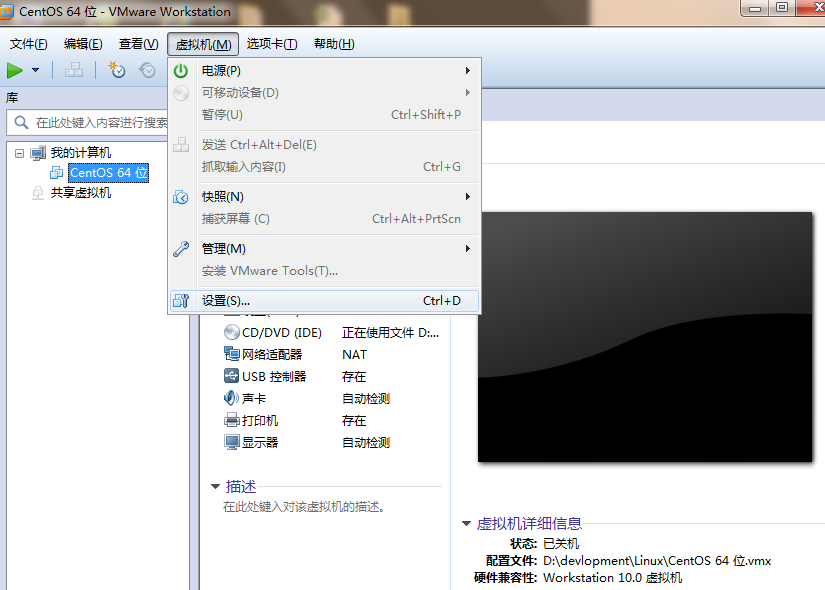Click the 正在使用文件 D:... value
The image size is (825, 590).
coord(390,333)
